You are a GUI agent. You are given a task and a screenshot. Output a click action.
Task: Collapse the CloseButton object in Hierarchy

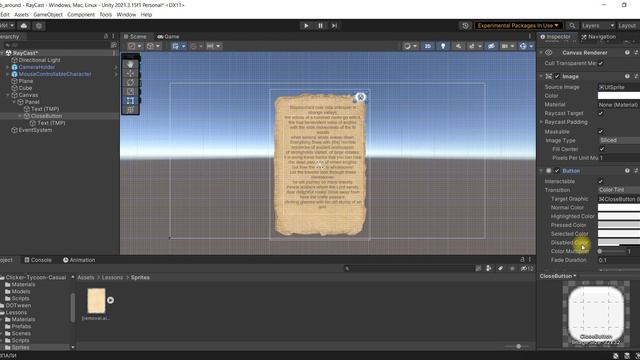20,116
